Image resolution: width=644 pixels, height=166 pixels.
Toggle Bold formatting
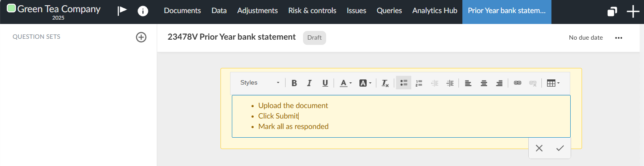coord(294,83)
